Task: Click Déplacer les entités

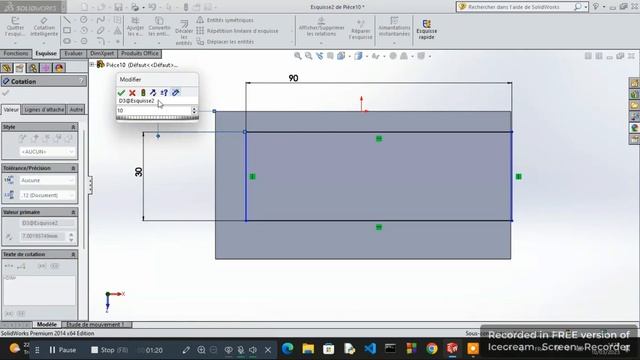Action: pyautogui.click(x=225, y=42)
